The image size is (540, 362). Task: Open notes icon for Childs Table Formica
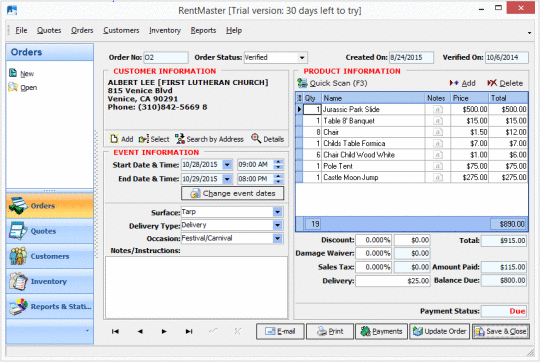click(x=437, y=144)
